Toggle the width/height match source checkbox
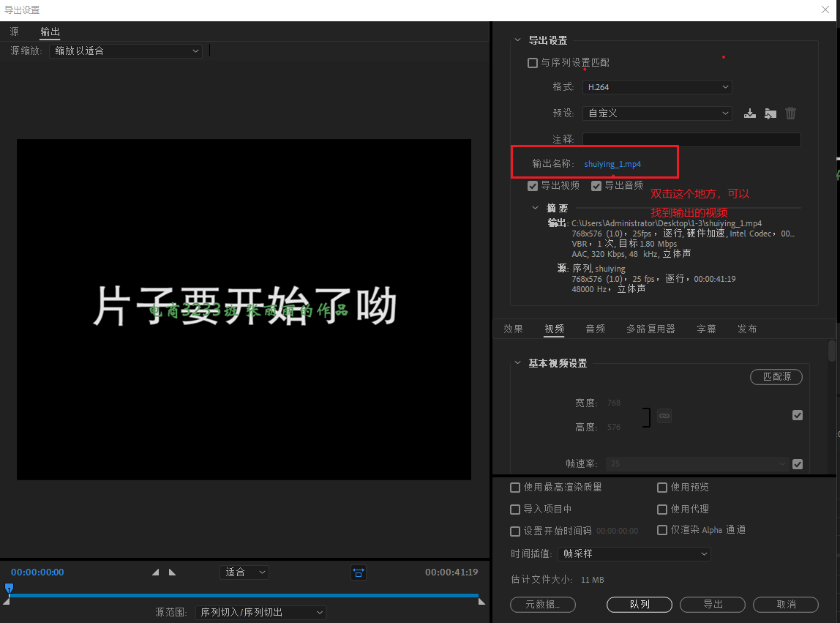The width and height of the screenshot is (840, 623). click(798, 416)
